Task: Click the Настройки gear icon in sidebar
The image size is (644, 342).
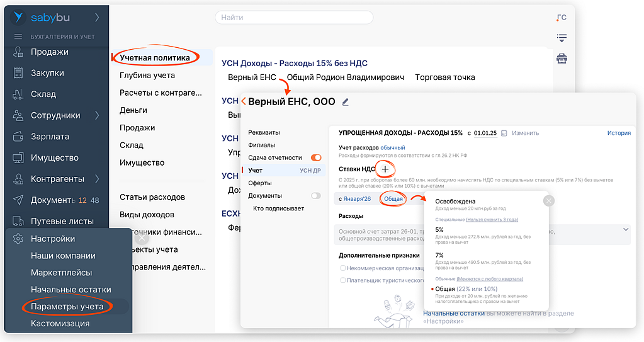Action: [18, 239]
